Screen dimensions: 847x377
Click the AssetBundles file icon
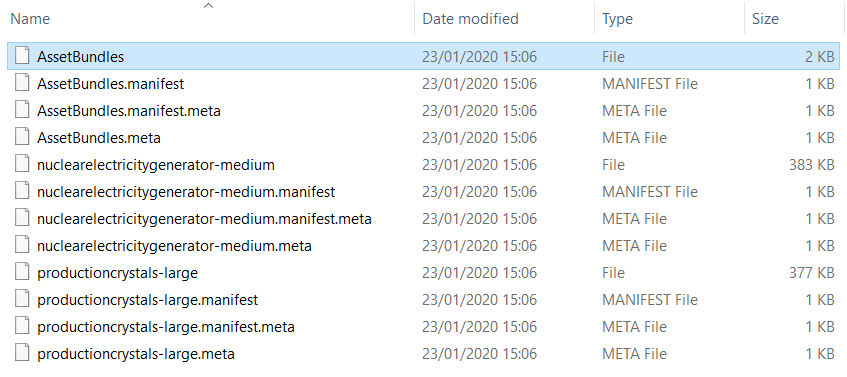click(22, 56)
